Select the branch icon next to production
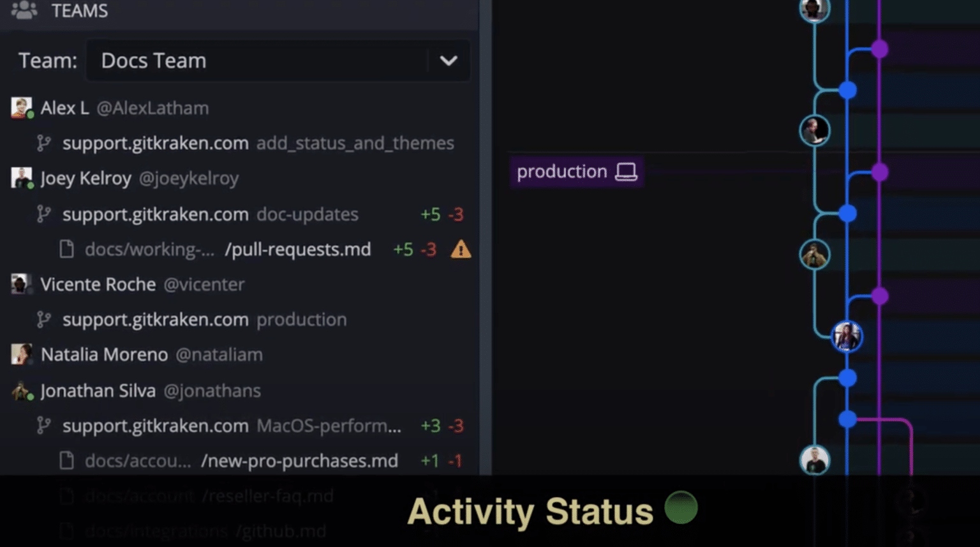Viewport: 980px width, 547px height. coord(45,319)
